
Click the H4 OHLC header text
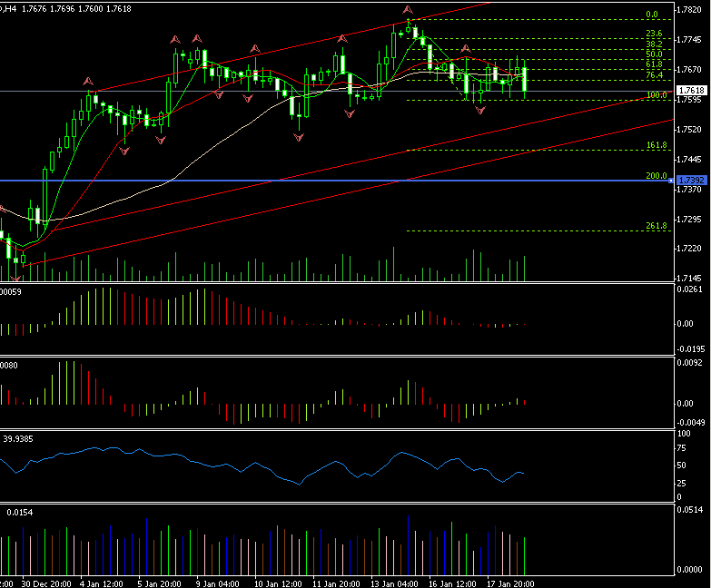pyautogui.click(x=66, y=8)
